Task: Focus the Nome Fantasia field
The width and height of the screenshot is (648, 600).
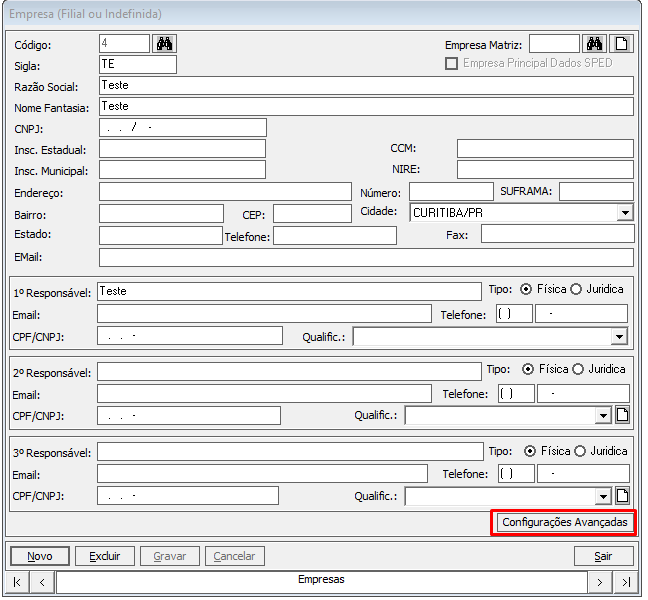Action: pyautogui.click(x=366, y=107)
